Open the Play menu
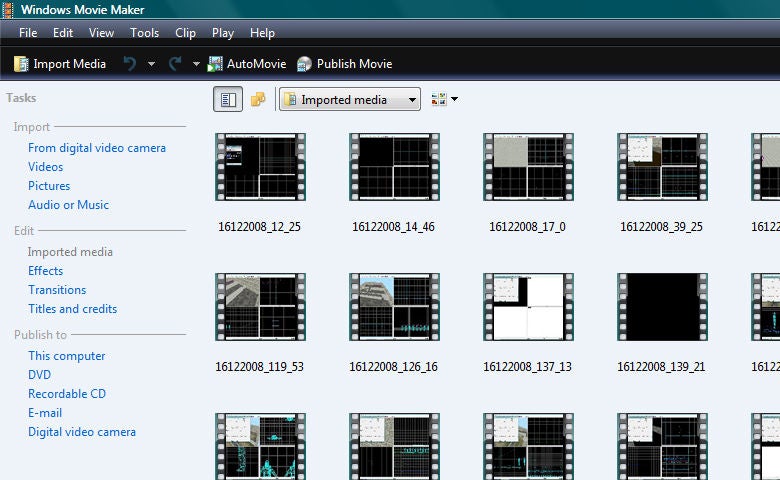This screenshot has width=780, height=480. 222,33
